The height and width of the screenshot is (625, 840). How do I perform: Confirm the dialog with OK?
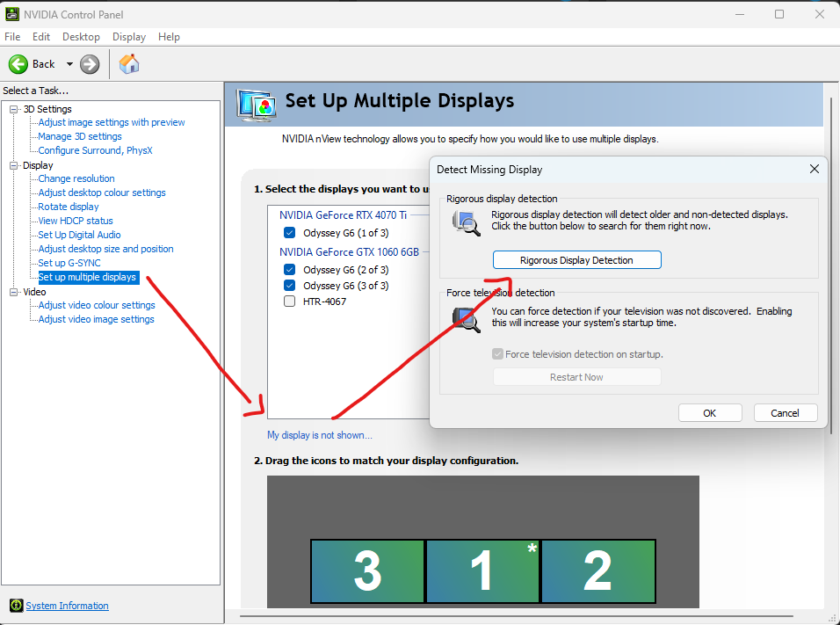coord(710,413)
